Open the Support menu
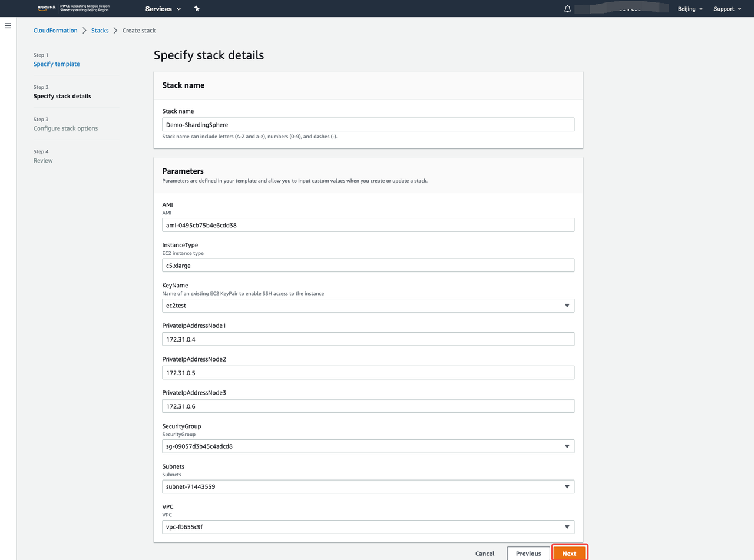This screenshot has height=560, width=754. point(727,9)
